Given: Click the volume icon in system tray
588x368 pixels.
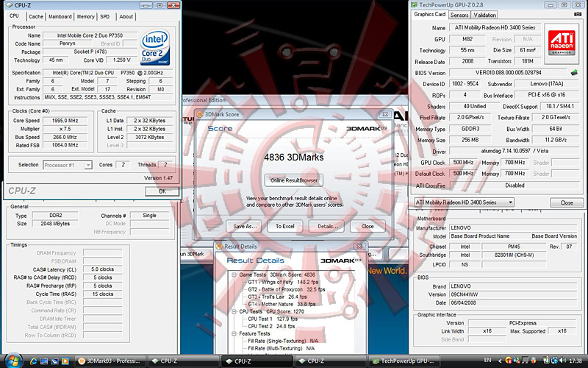Looking at the screenshot, I should [562, 361].
